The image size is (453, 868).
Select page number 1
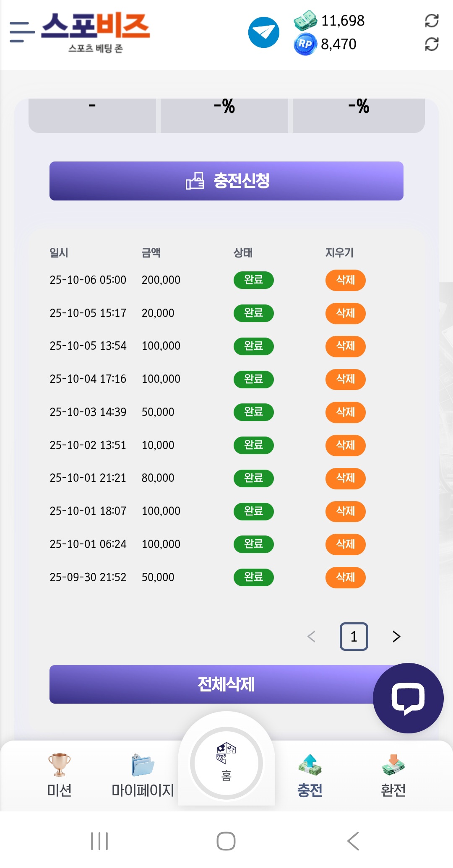click(x=354, y=637)
